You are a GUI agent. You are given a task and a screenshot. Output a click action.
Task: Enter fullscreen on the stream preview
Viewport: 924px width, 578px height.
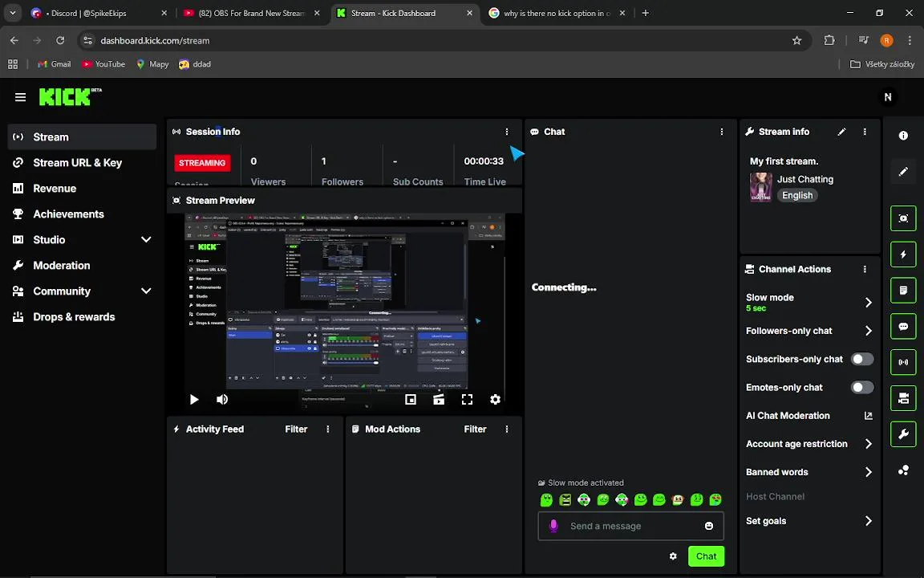467,399
